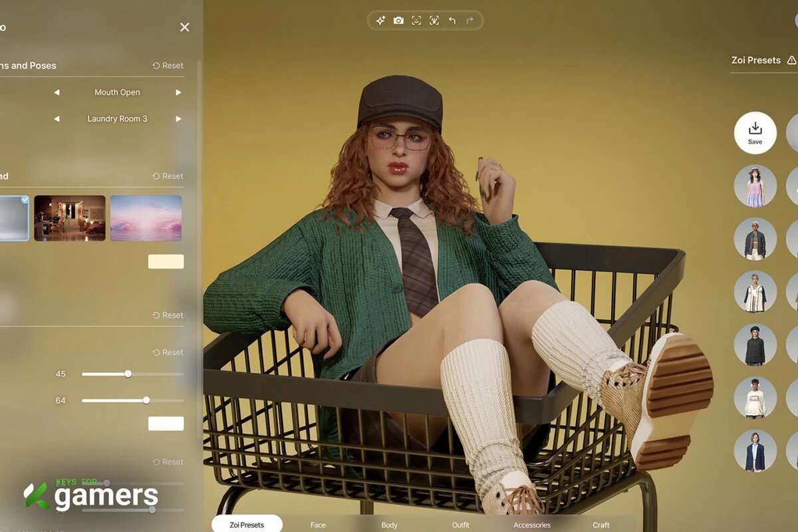Open photo mode with the camera icon
Screen dimensions: 798x532
pyautogui.click(x=398, y=21)
